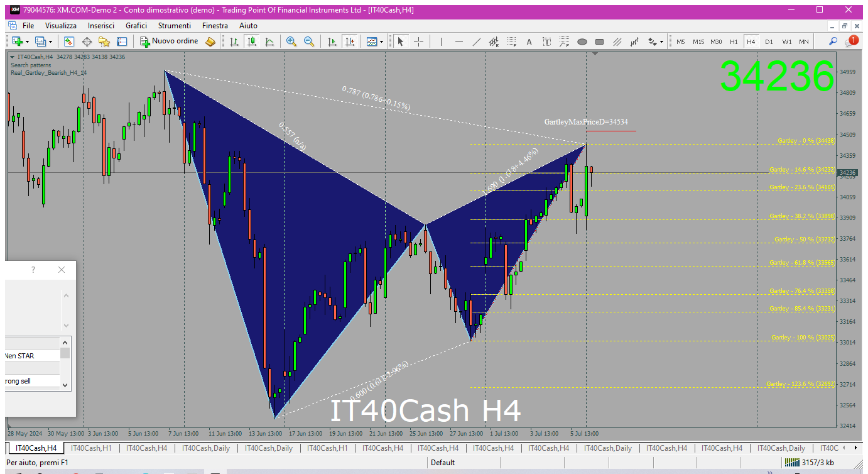
Task: Select the horizontal line drawing tool
Action: [459, 41]
